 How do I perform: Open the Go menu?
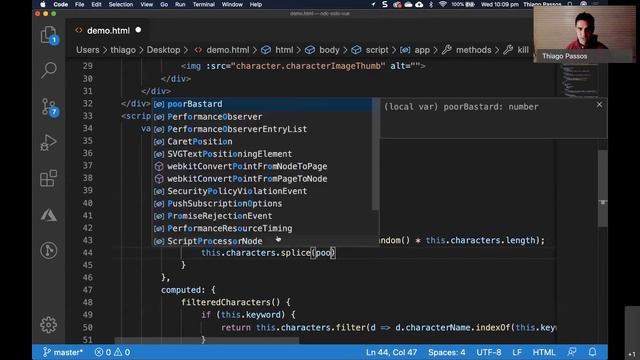tap(164, 4)
